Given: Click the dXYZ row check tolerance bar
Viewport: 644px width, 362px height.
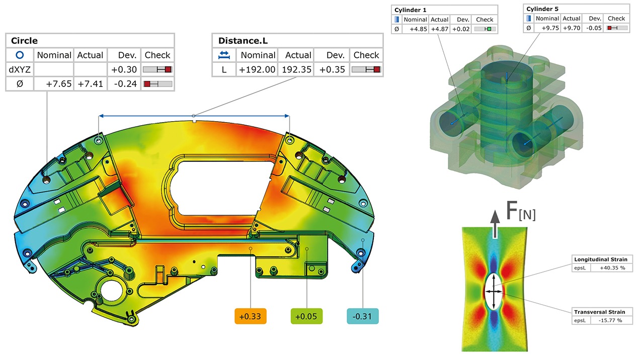Looking at the screenshot, I should 157,69.
